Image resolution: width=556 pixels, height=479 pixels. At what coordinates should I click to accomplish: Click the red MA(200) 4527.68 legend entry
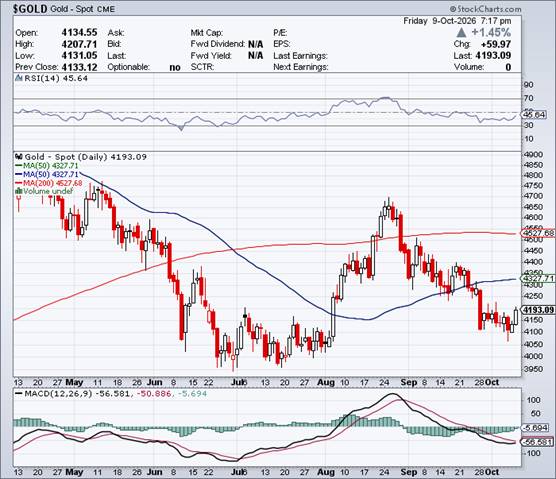tap(49, 183)
